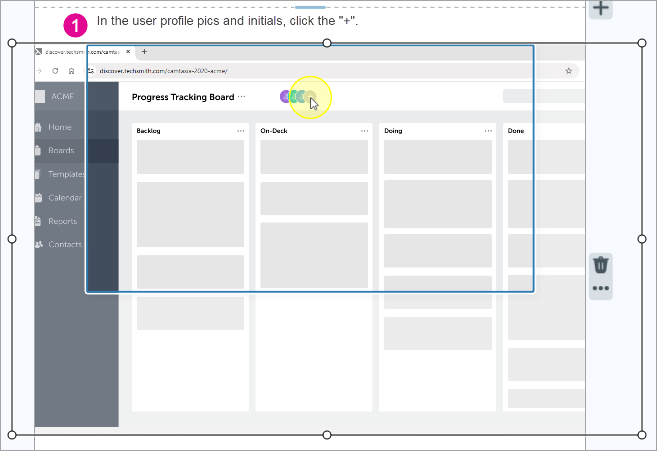Viewport: 657px width, 451px height.
Task: Open the On-Deck column options menu
Action: click(x=364, y=131)
